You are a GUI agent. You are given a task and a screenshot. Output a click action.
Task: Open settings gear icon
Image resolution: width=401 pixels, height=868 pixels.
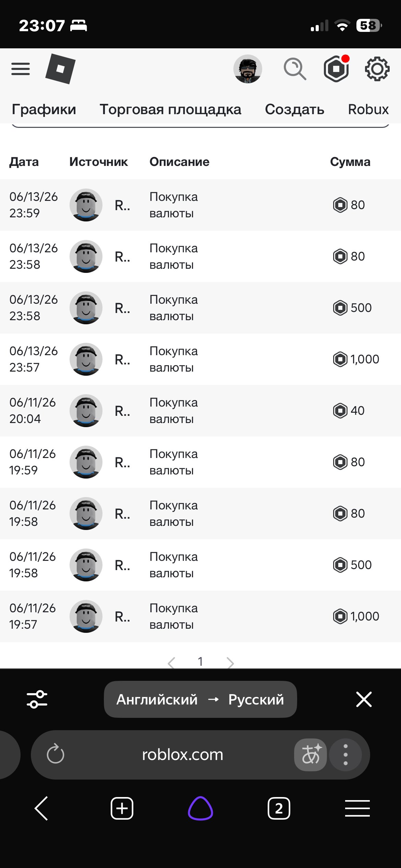377,69
